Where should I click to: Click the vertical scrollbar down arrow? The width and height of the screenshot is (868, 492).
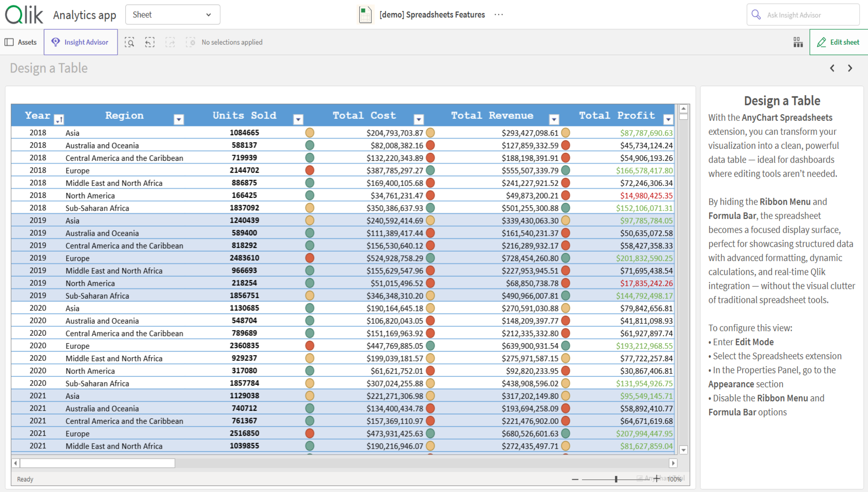683,450
